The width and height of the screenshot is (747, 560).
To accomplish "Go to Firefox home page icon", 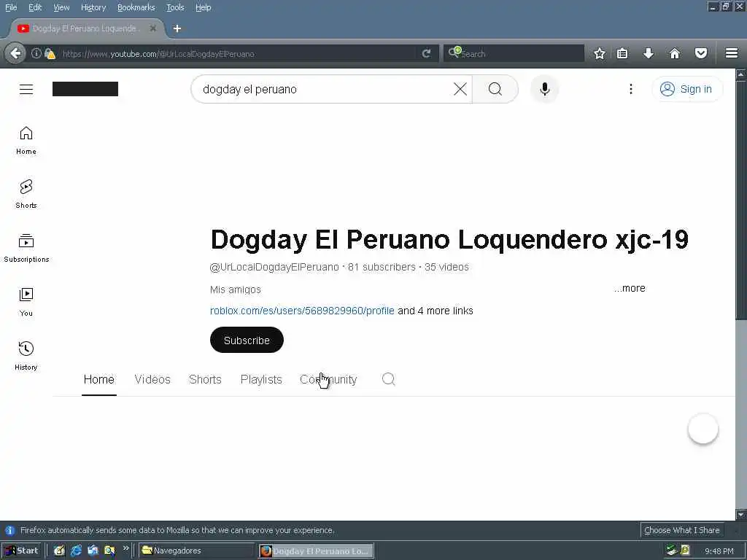I will (675, 53).
